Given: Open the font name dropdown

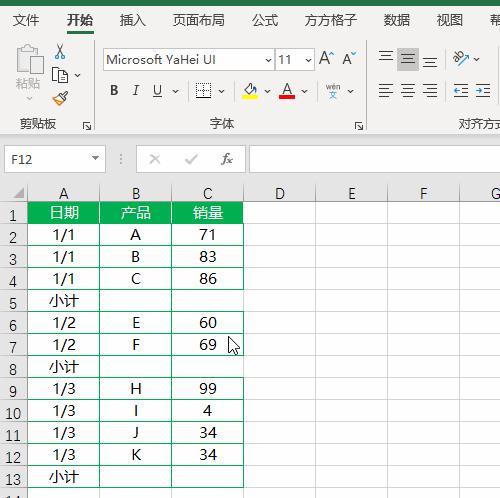Looking at the screenshot, I should pos(268,60).
